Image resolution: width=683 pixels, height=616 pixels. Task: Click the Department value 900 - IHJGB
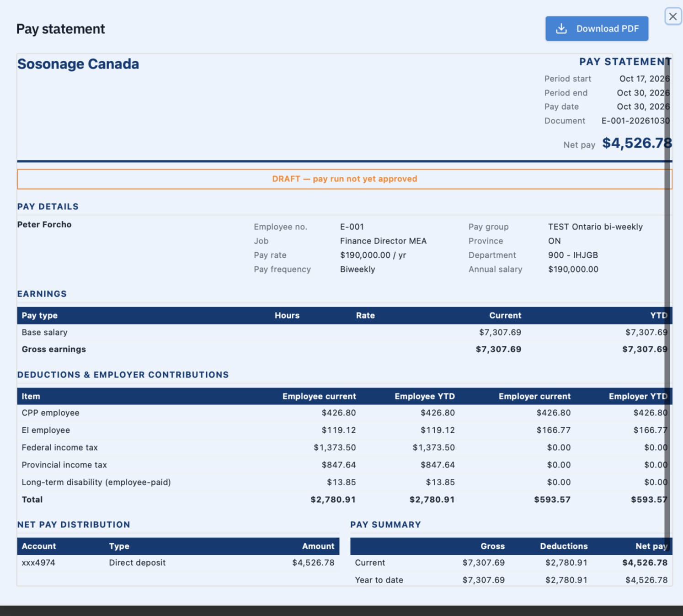(x=573, y=255)
